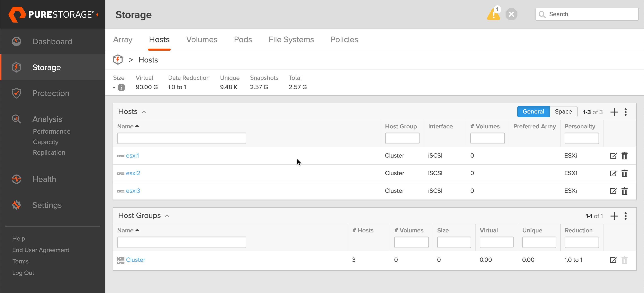Edit the esxi2 host entry
This screenshot has height=293, width=644.
(x=613, y=173)
